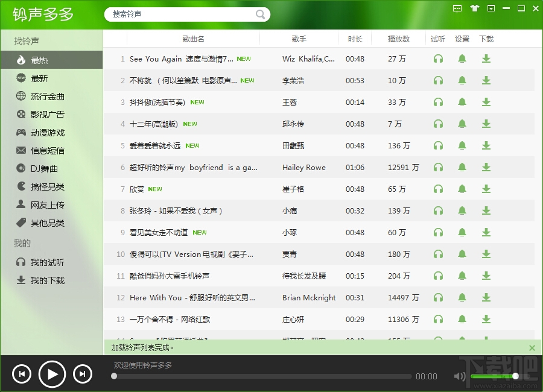The width and height of the screenshot is (543, 392).
Task: Download 'Here With You' by Brian Mcknight
Action: coord(486,297)
